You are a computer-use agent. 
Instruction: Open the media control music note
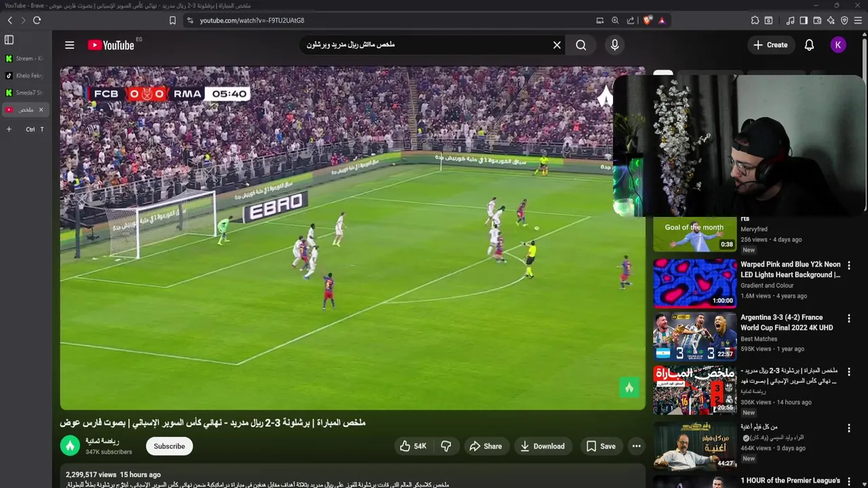click(790, 20)
